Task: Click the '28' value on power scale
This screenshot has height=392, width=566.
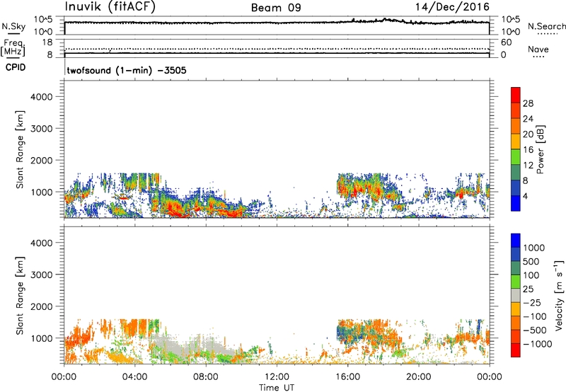Action: click(x=528, y=103)
